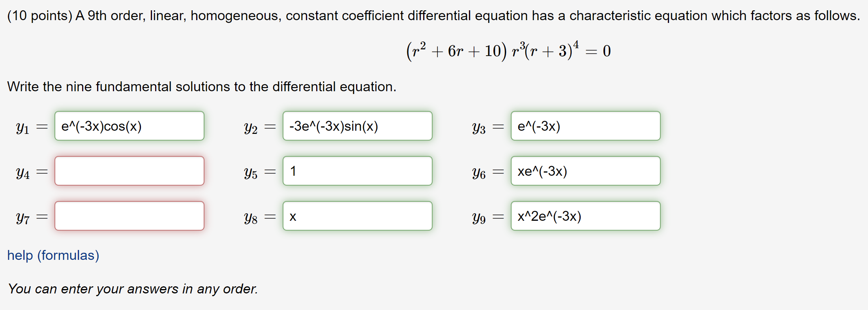
Task: Select the y9 field with x^2e^(-3x)
Action: coord(586,216)
